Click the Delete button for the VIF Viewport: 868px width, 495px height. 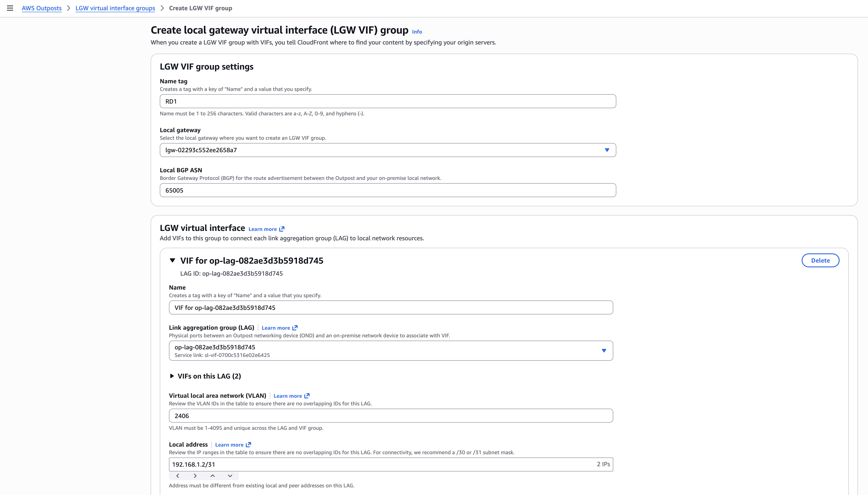pyautogui.click(x=820, y=260)
